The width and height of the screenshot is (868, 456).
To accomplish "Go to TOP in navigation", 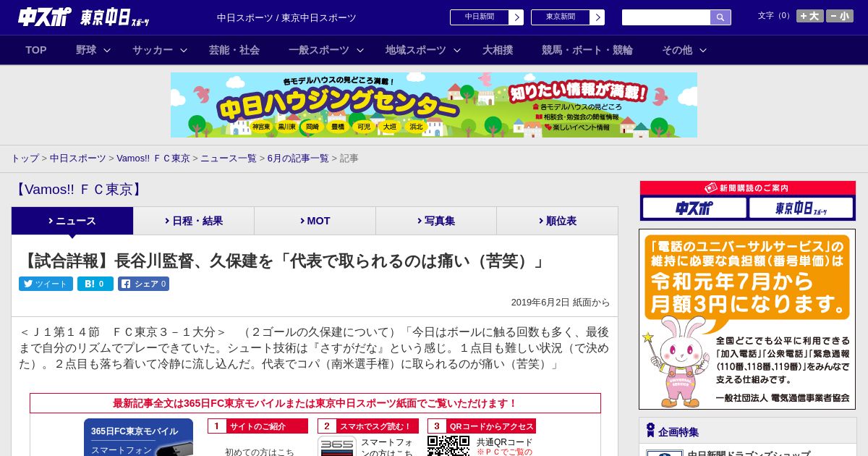I will [36, 50].
